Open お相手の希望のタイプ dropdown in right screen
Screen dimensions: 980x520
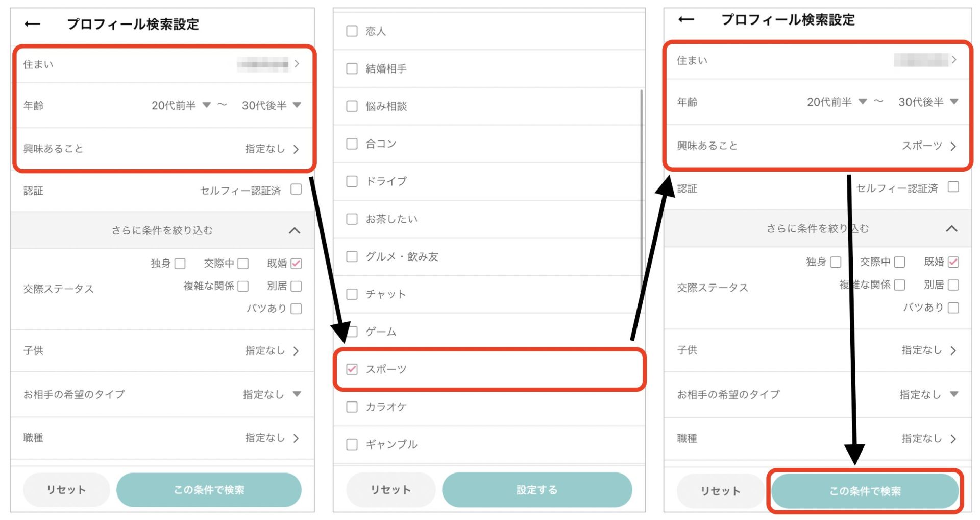coord(928,394)
